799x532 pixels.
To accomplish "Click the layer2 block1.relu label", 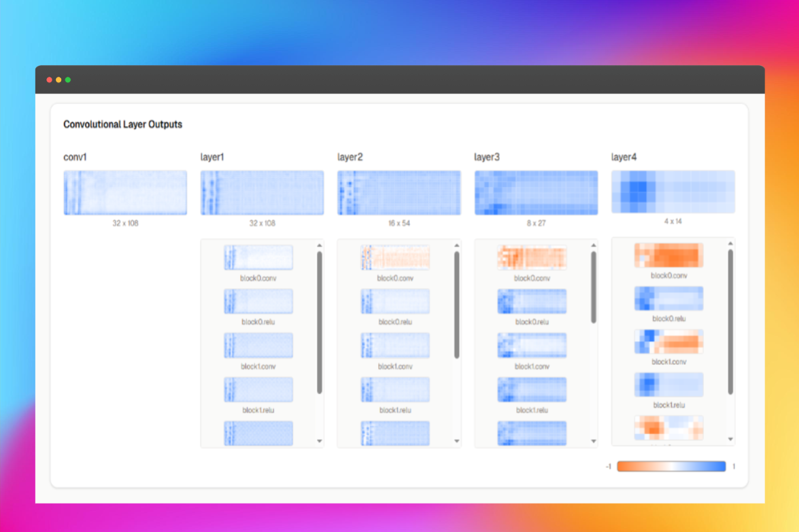I will coord(395,410).
